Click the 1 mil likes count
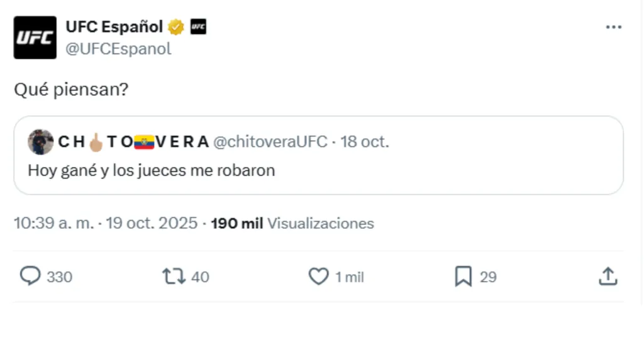The height and width of the screenshot is (362, 644). point(349,277)
